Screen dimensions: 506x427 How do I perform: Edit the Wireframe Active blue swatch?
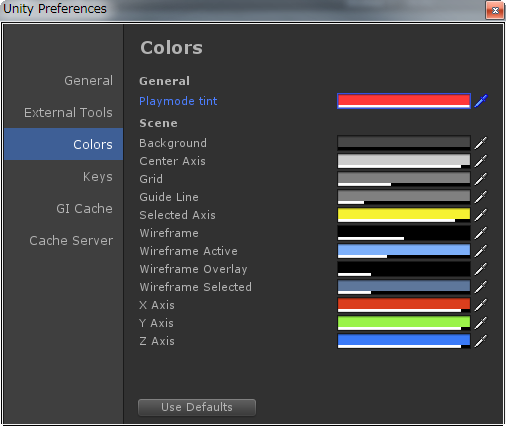point(404,251)
